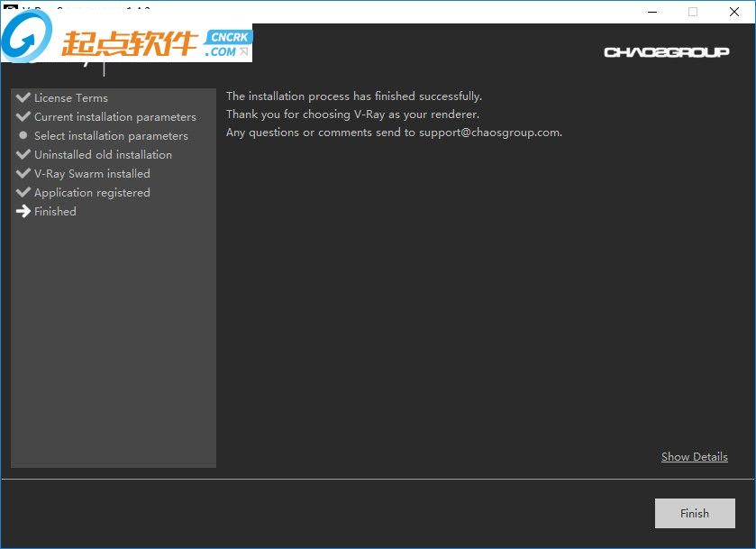
Task: Select Current installation parameters step
Action: [x=115, y=117]
